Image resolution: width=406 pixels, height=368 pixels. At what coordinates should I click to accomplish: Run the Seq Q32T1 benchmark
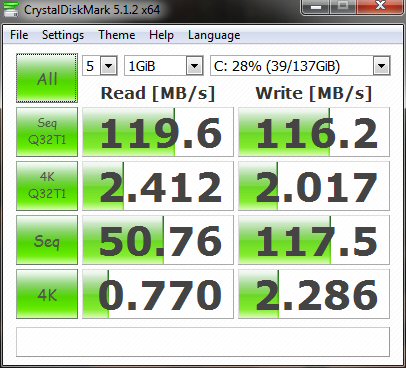[x=47, y=132]
